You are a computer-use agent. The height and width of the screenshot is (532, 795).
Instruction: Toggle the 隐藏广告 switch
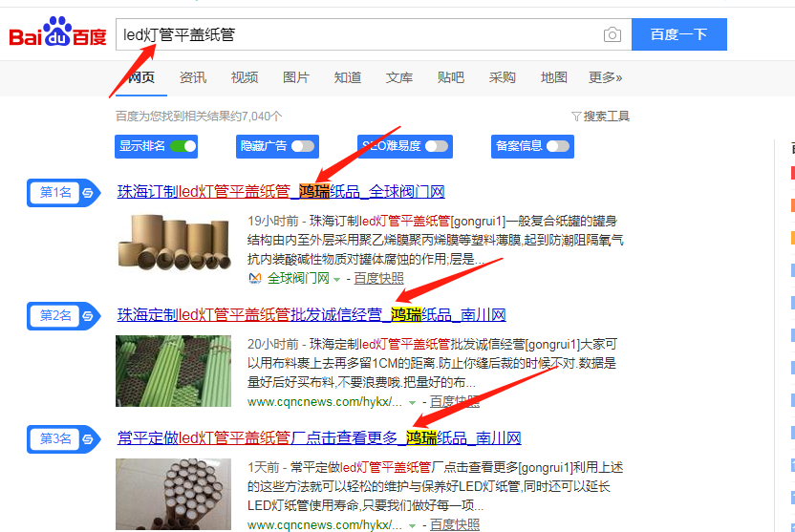[x=303, y=146]
